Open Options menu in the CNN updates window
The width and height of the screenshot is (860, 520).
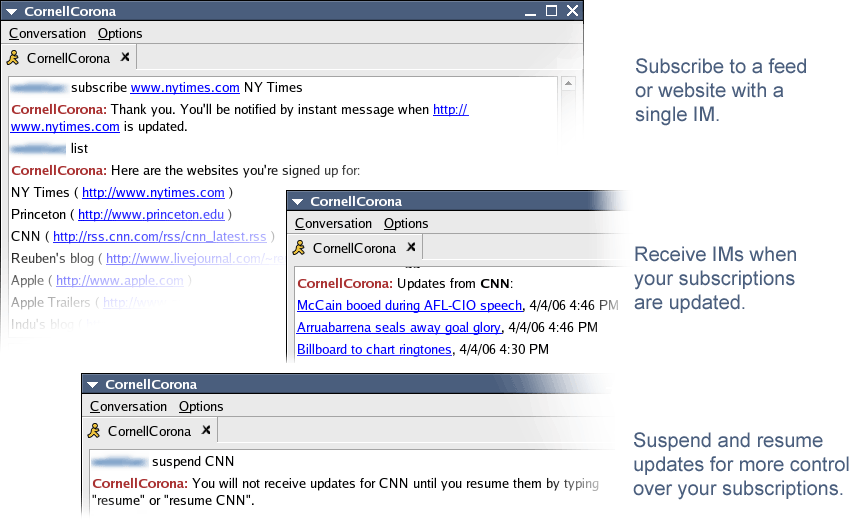click(406, 224)
